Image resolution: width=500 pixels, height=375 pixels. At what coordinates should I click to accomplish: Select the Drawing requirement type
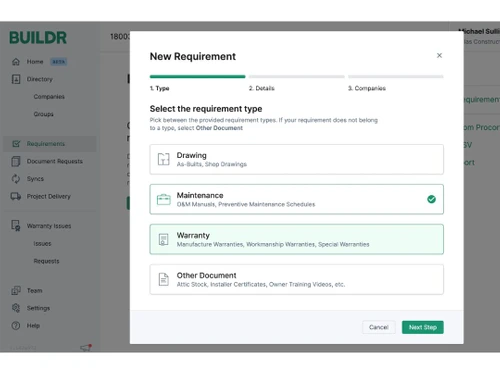[x=297, y=159]
